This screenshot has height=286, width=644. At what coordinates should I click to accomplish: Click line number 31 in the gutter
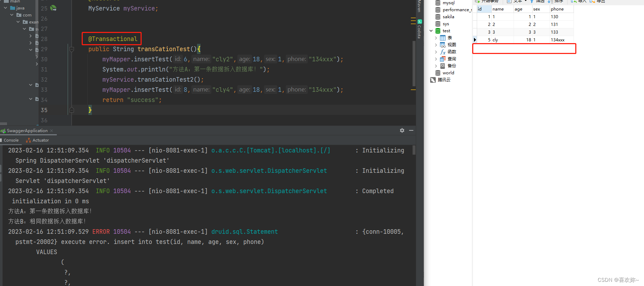pos(44,69)
